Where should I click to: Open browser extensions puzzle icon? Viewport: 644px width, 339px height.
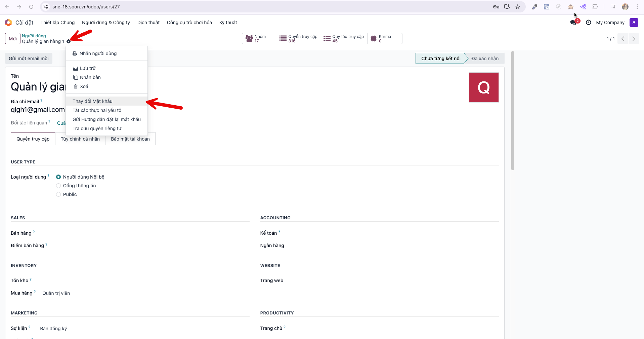point(595,7)
